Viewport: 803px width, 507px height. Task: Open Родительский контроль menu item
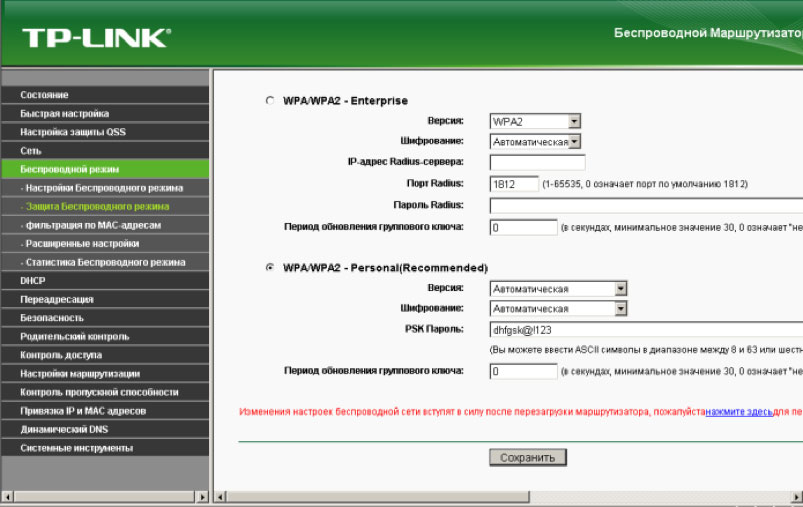pos(105,336)
